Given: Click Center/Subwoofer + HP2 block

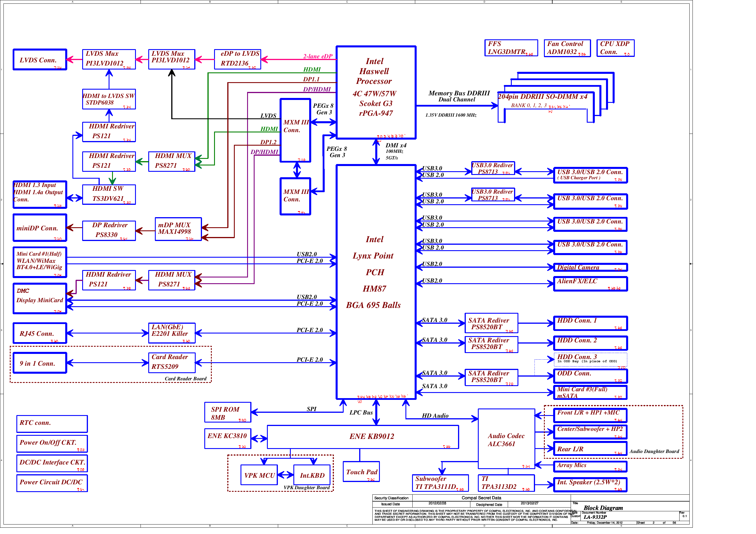Looking at the screenshot, I should tap(590, 432).
